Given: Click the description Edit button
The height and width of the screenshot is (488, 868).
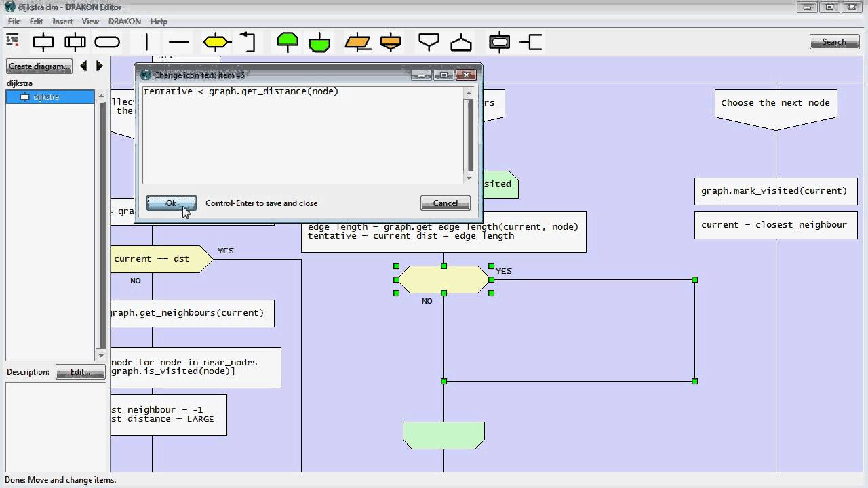Looking at the screenshot, I should (80, 372).
